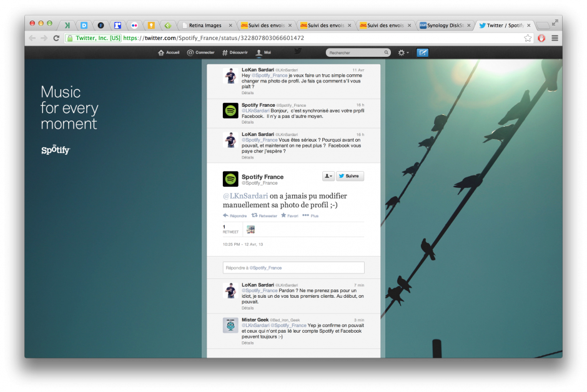
Task: Click Détails under the 11 Avr tweet
Action: coord(247,93)
